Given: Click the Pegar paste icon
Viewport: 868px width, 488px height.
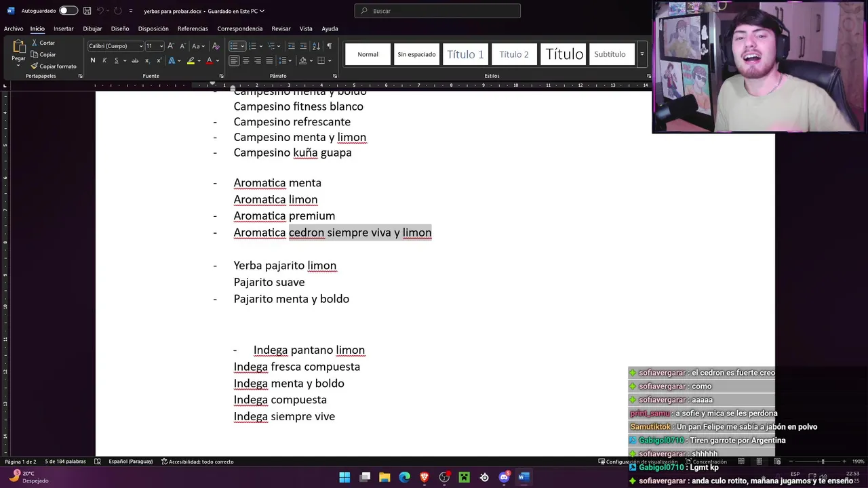Looking at the screenshot, I should (x=18, y=47).
